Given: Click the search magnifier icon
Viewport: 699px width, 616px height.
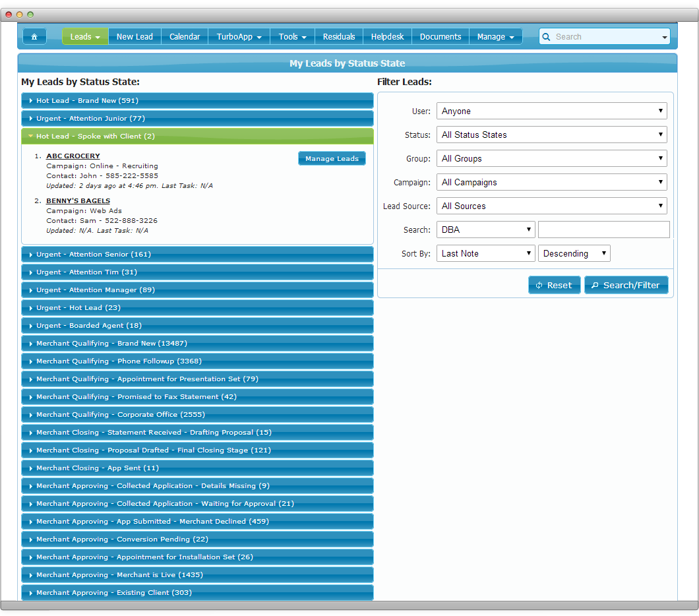Looking at the screenshot, I should tap(546, 37).
